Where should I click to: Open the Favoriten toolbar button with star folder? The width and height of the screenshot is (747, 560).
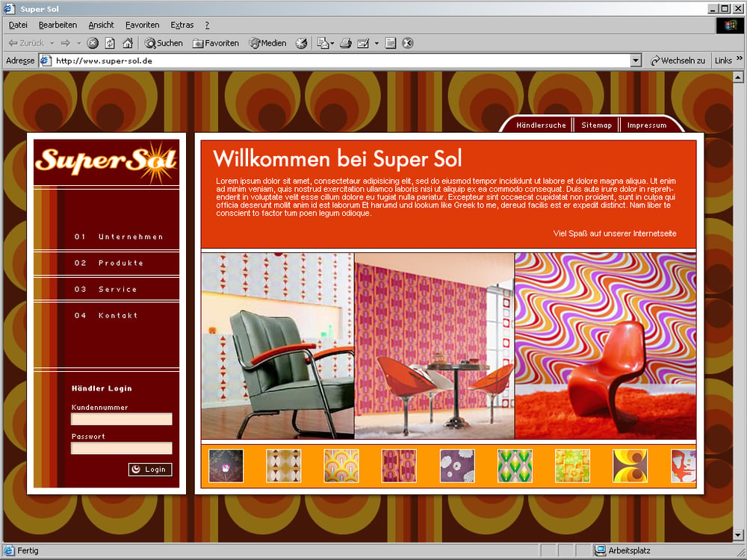216,43
